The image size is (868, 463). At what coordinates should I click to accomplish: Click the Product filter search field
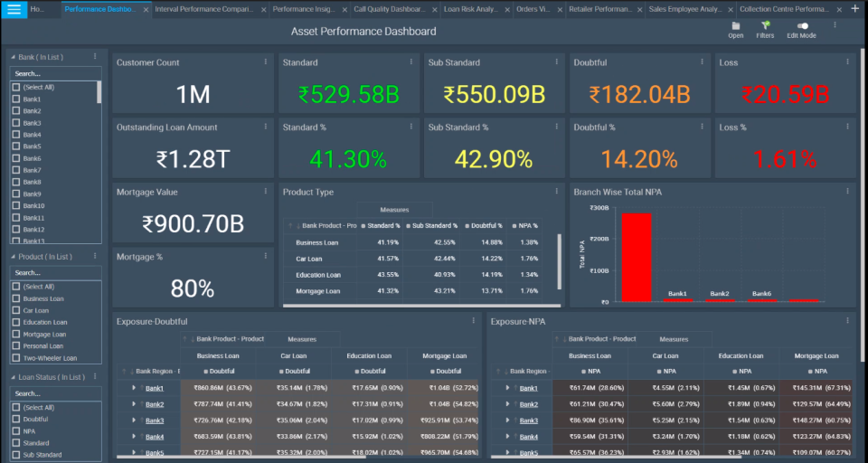coord(54,272)
